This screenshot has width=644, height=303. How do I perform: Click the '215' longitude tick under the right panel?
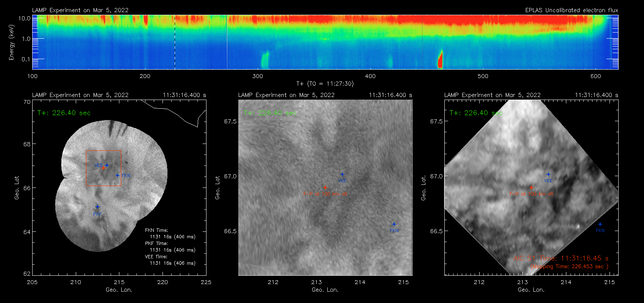(610, 282)
